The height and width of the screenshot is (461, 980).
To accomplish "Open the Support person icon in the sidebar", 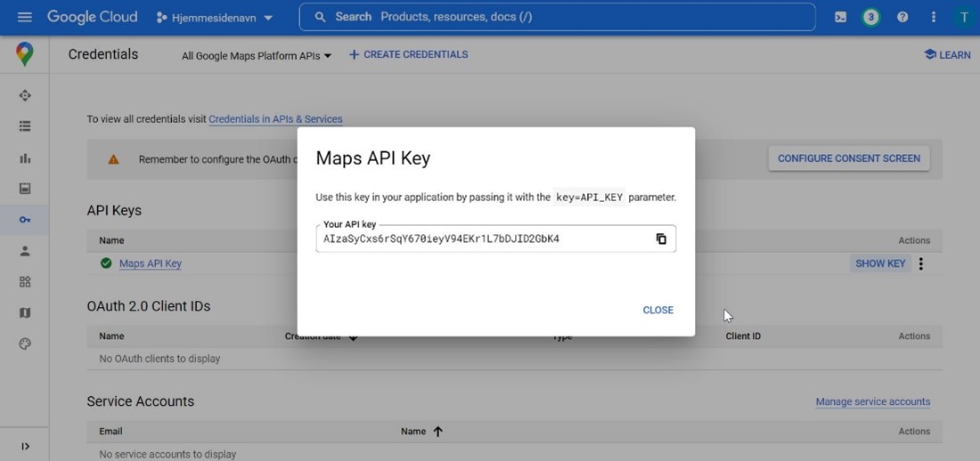I will pyautogui.click(x=24, y=250).
